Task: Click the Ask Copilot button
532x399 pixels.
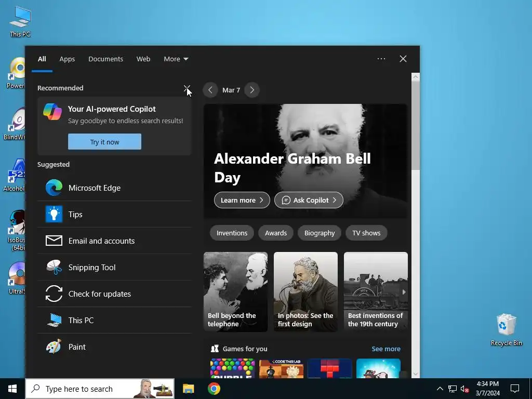Action: coord(309,200)
